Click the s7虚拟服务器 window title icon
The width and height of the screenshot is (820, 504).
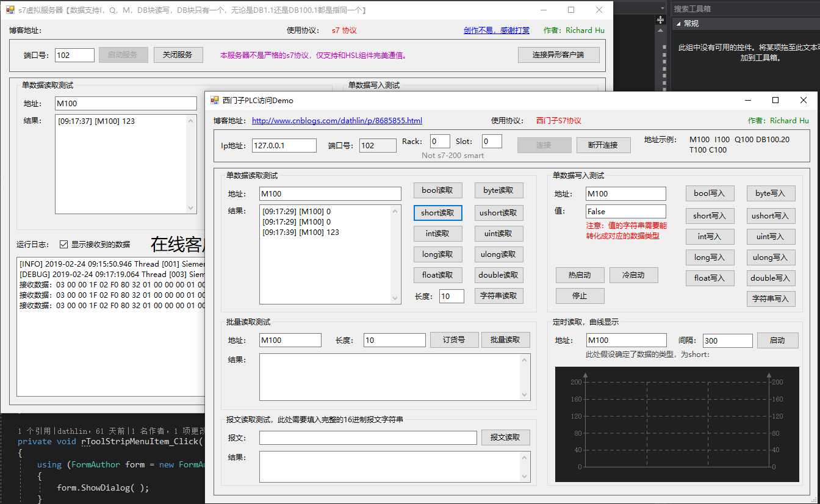pos(10,10)
